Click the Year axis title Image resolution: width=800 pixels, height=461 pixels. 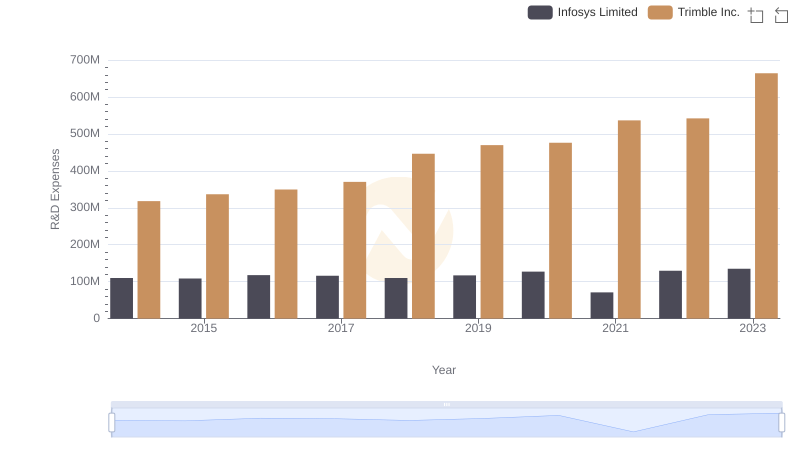444,370
